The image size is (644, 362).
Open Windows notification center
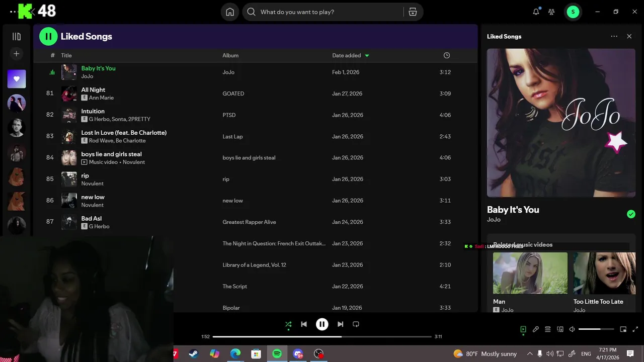pos(630,354)
